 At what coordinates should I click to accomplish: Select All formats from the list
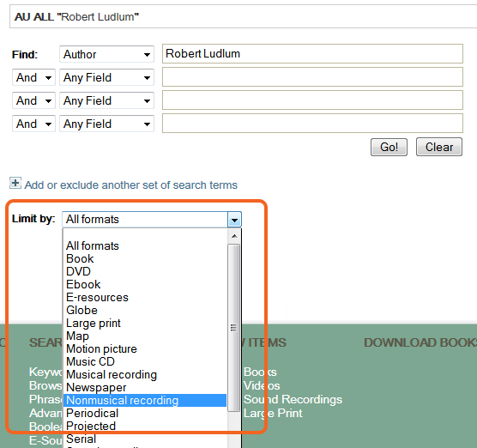pos(145,245)
